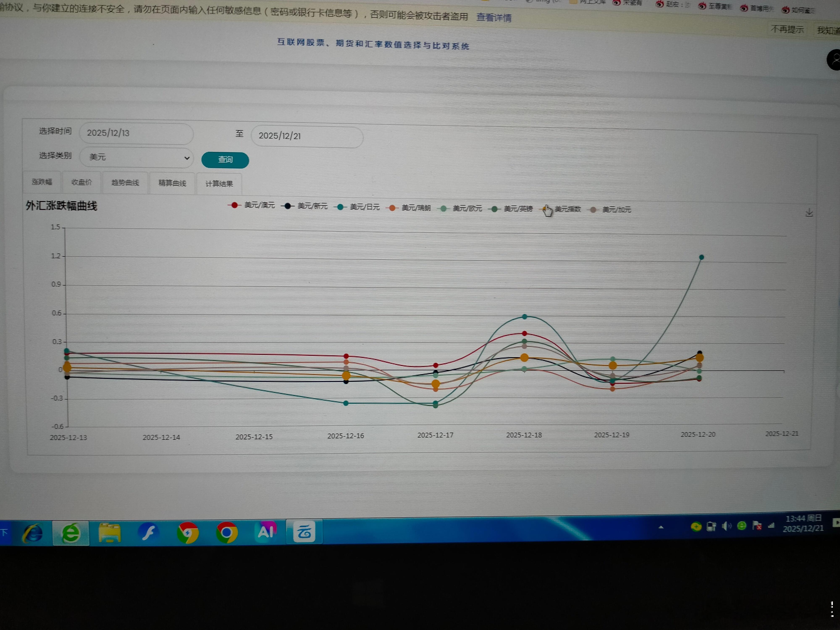Viewport: 840px width, 630px height.
Task: Click the 查看详情 link
Action: (494, 17)
